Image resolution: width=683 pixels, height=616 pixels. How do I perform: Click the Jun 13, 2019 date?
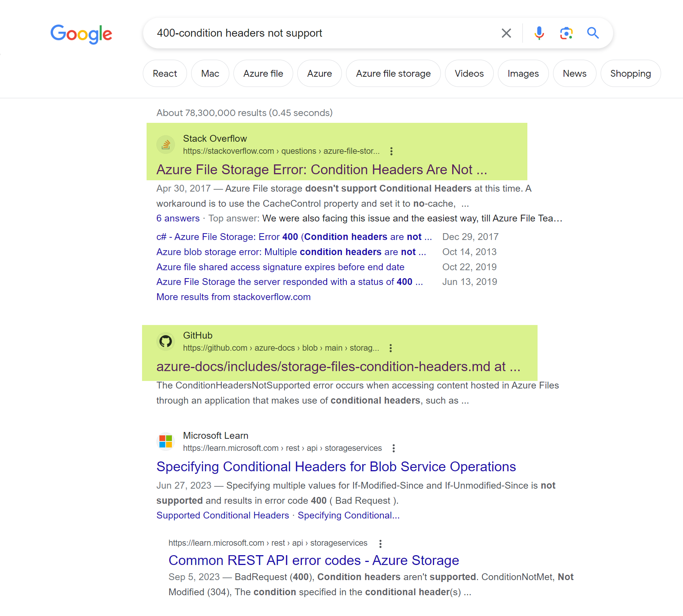point(470,282)
